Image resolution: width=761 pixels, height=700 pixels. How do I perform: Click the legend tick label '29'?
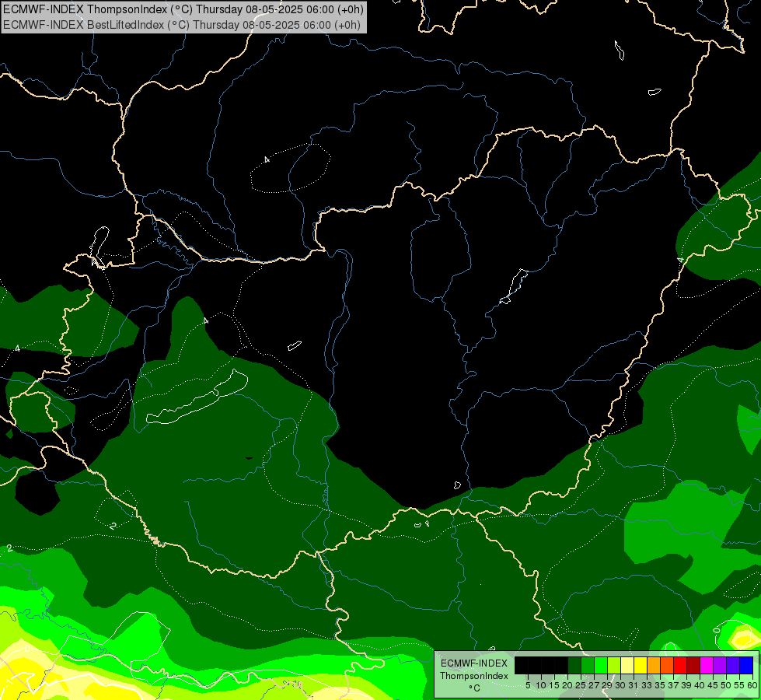pyautogui.click(x=607, y=685)
